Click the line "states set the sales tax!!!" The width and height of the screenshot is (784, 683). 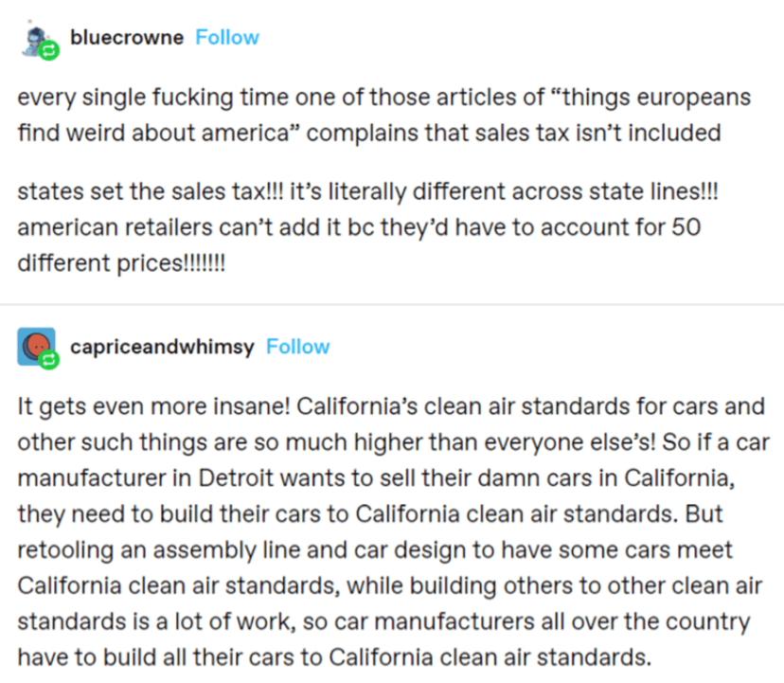tap(367, 191)
